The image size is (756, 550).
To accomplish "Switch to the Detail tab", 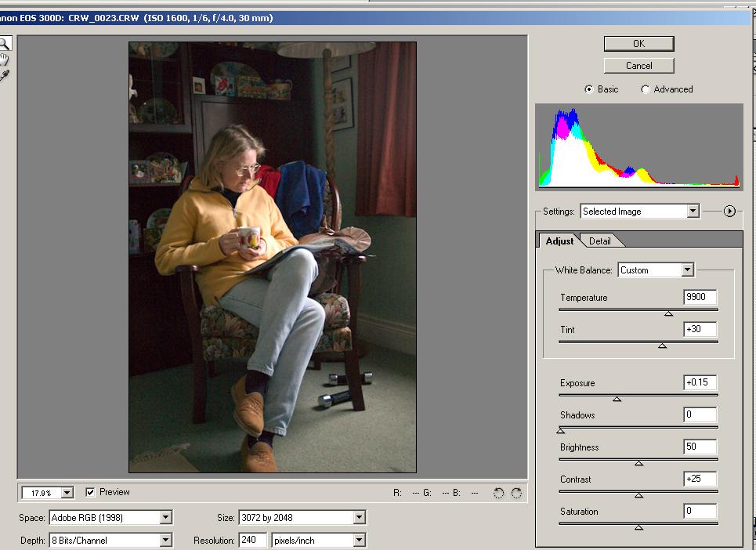I will (600, 241).
